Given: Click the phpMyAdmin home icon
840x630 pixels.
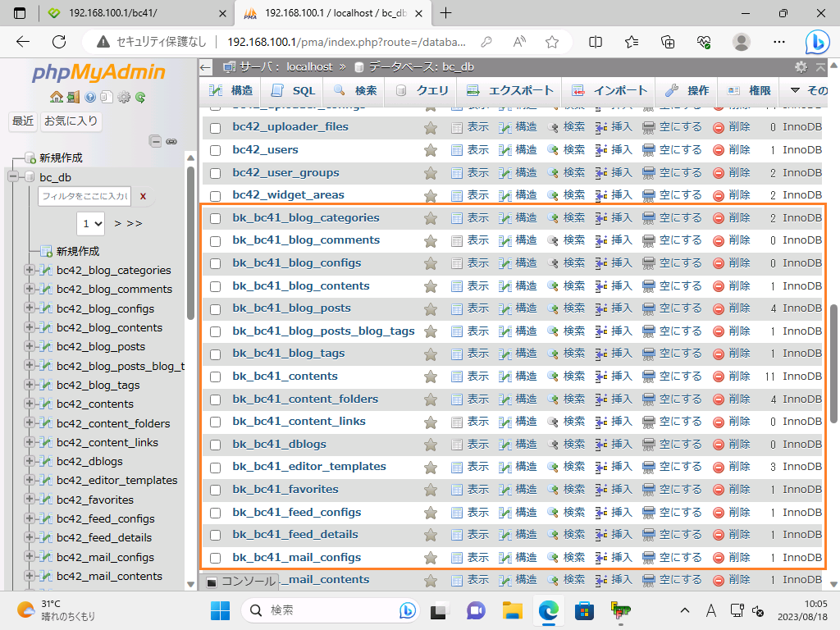Looking at the screenshot, I should click(x=56, y=98).
